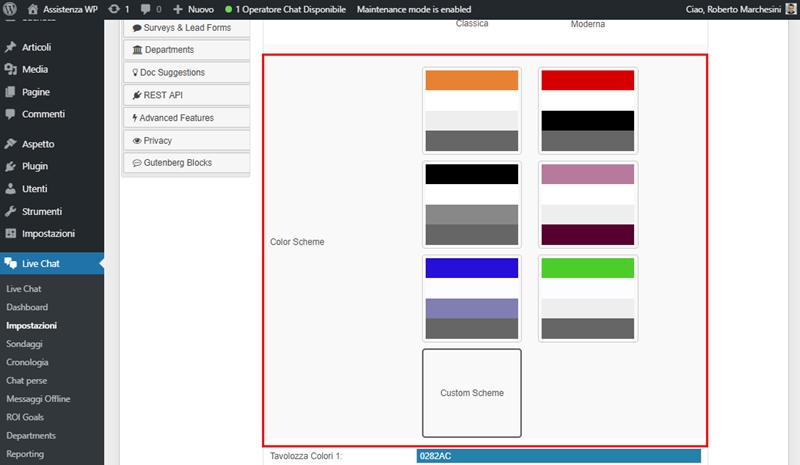This screenshot has height=465, width=800.
Task: Select the black and grey color scheme
Action: 472,204
